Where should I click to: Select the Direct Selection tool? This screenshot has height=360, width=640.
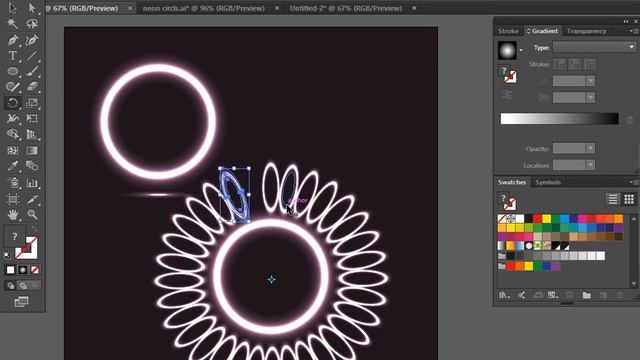pyautogui.click(x=32, y=8)
